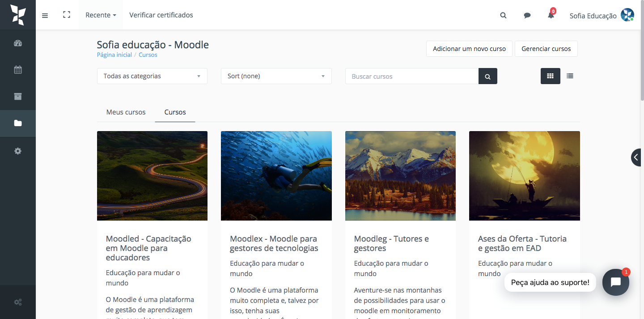Open the folder icon in sidebar
The image size is (644, 319).
click(18, 123)
